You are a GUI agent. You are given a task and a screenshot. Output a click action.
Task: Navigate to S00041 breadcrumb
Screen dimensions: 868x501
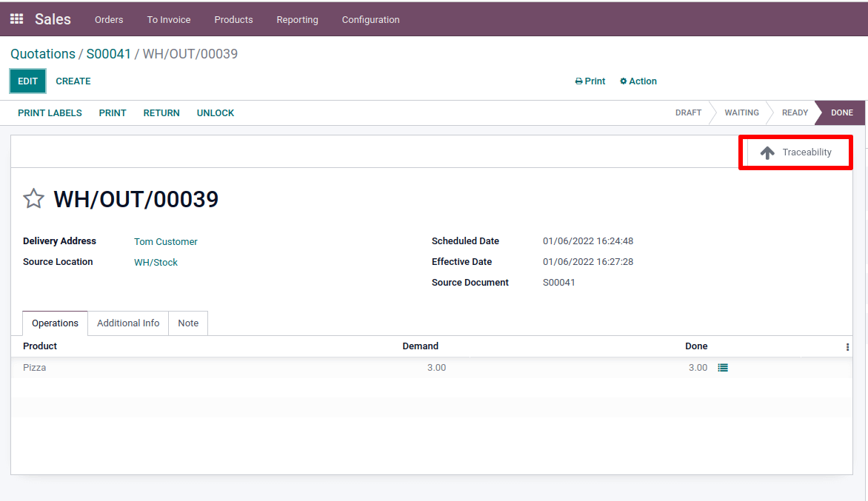[108, 53]
